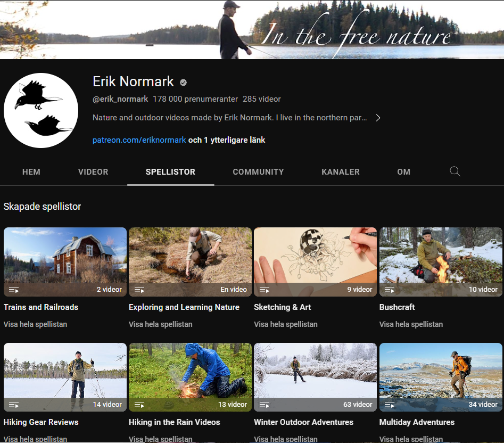Screen dimensions: 504x443
Task: Click the Winter Outdoor Adventures snowy thumbnail
Action: [x=315, y=377]
